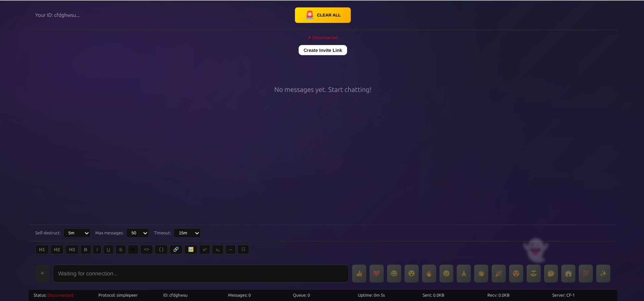Click the Your ID label at top
Viewport: 644px width, 301px height.
point(58,15)
